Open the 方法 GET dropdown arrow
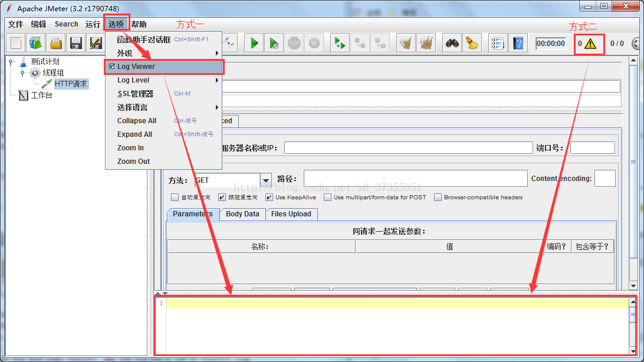644x362 pixels. (x=266, y=180)
